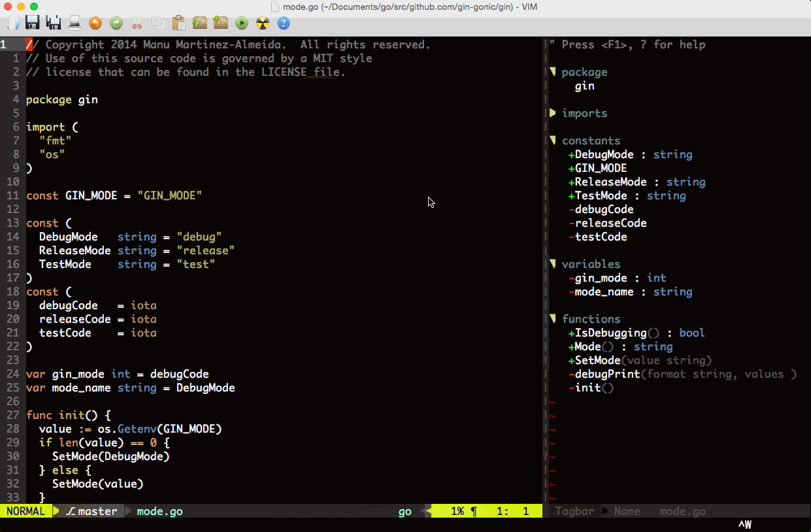Jump to the gin package tag in Tagbar
This screenshot has width=811, height=532.
click(585, 86)
